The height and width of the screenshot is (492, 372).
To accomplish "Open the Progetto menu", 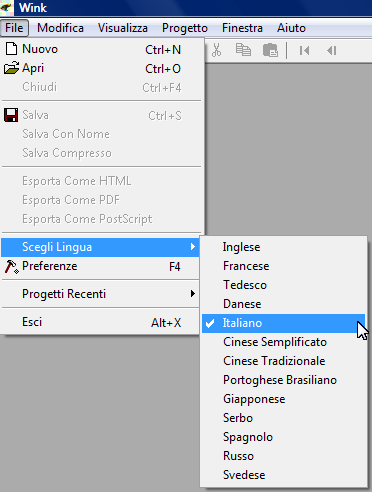I will (185, 28).
